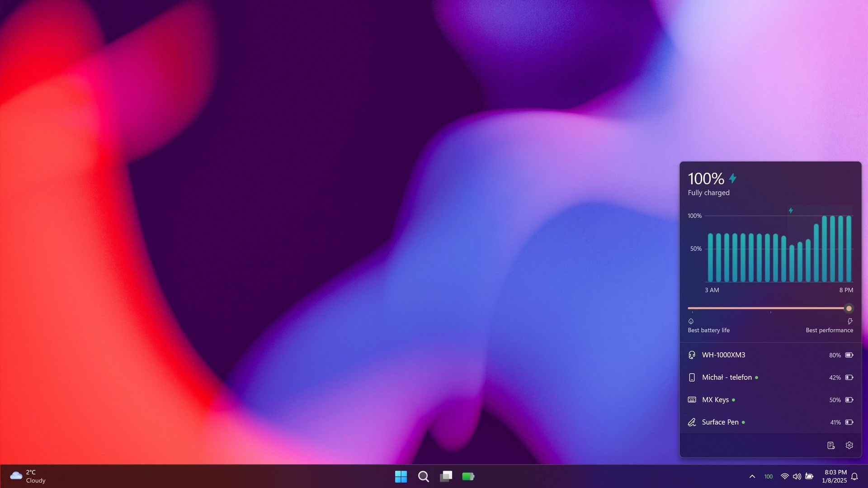This screenshot has height=488, width=868.
Task: Expand the hidden tray icons chevron
Action: 752,476
